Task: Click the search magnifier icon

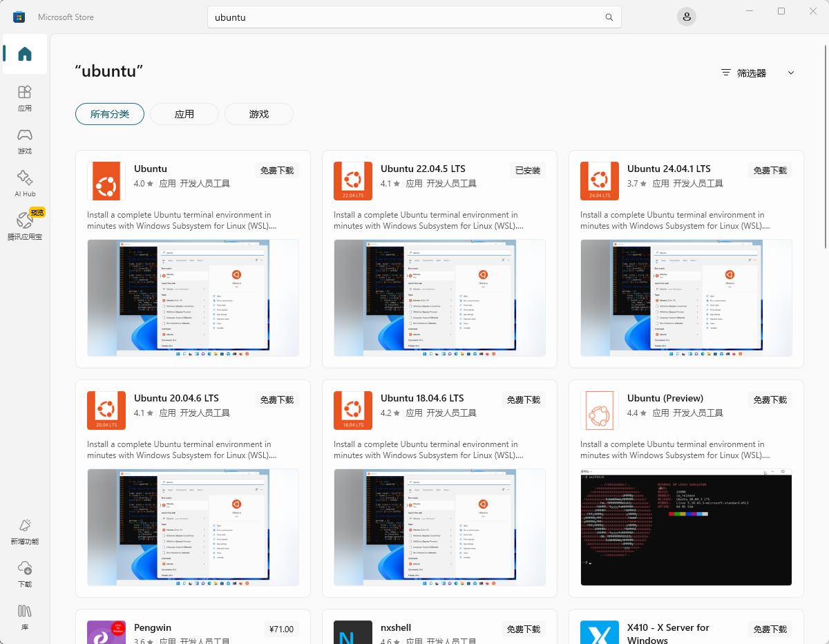Action: tap(609, 17)
